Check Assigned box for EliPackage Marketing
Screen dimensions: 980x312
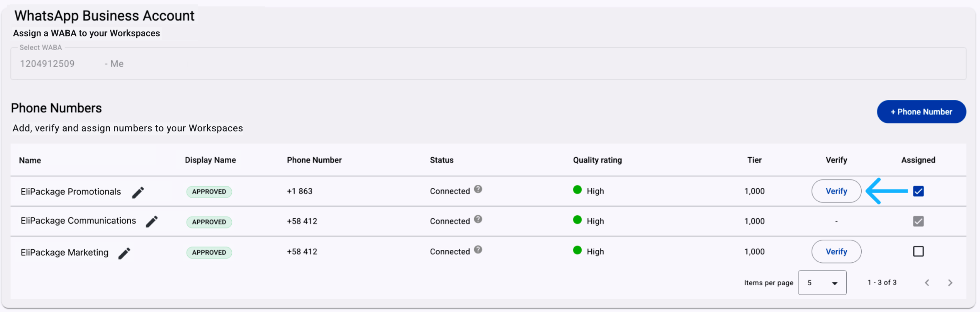(x=918, y=251)
